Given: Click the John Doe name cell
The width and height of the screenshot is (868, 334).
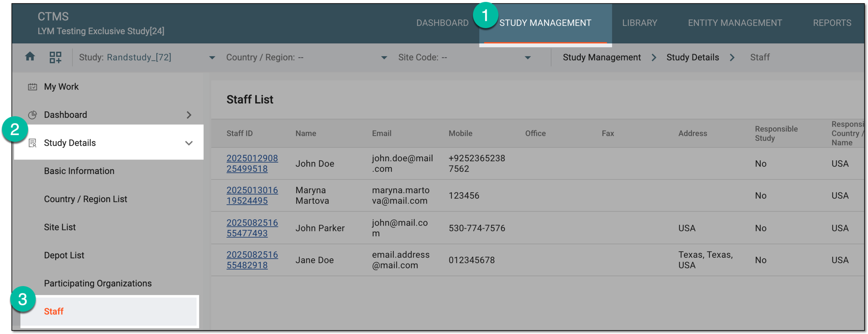Looking at the screenshot, I should click(x=315, y=164).
